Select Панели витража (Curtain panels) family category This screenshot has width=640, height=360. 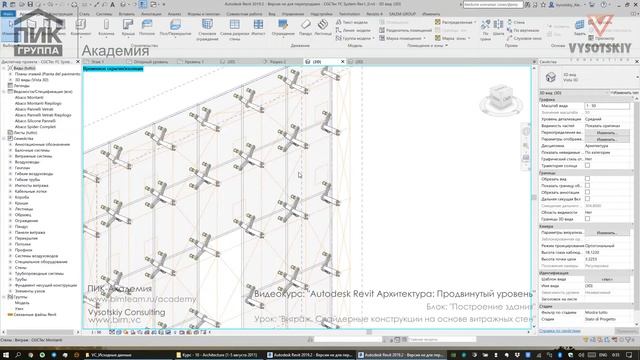pyautogui.click(x=30, y=232)
